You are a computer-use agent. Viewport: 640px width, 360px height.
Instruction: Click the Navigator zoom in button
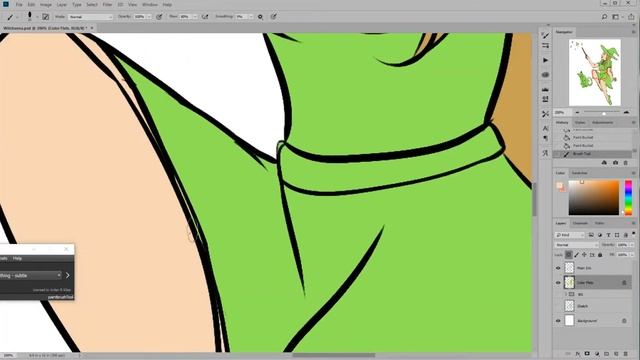tap(627, 112)
